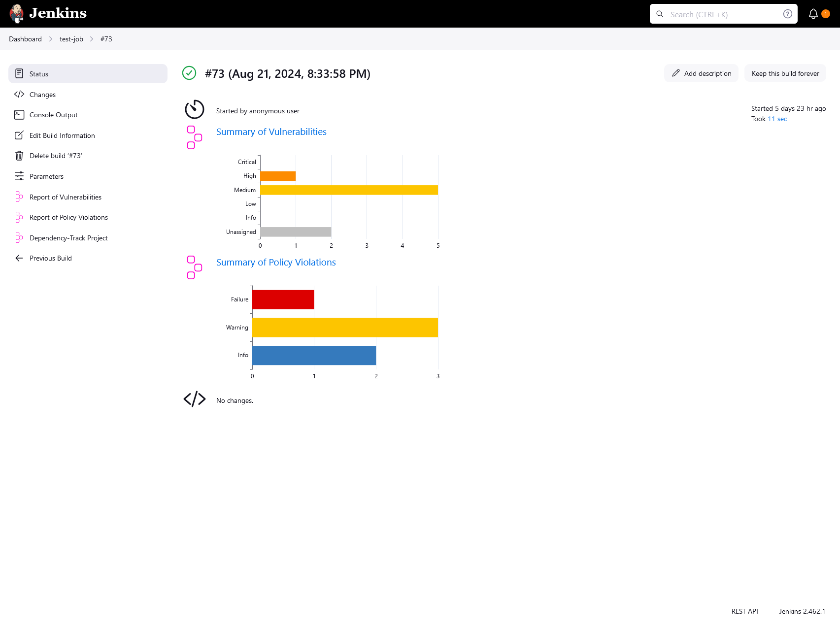Click 'Started by anonymous user' text
Image resolution: width=840 pixels, height=627 pixels.
(x=258, y=111)
